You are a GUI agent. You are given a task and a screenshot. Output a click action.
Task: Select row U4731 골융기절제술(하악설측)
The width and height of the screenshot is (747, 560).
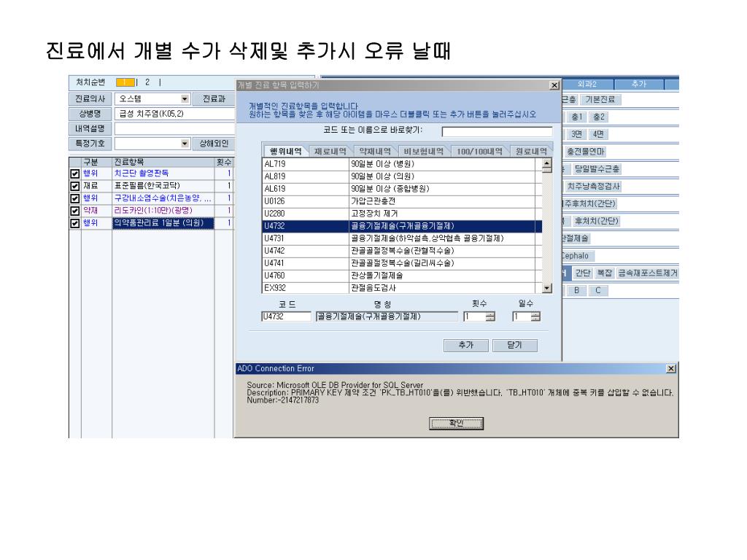pos(402,238)
